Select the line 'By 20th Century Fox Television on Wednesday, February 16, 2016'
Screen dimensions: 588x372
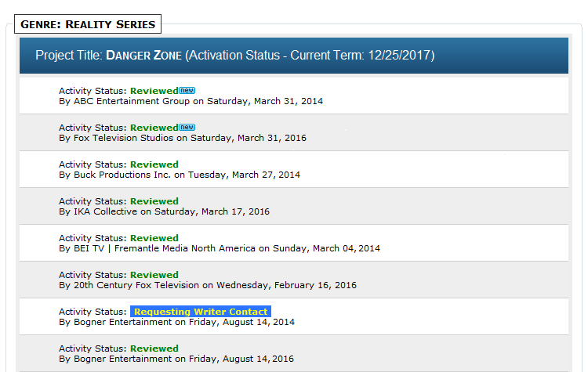point(208,285)
